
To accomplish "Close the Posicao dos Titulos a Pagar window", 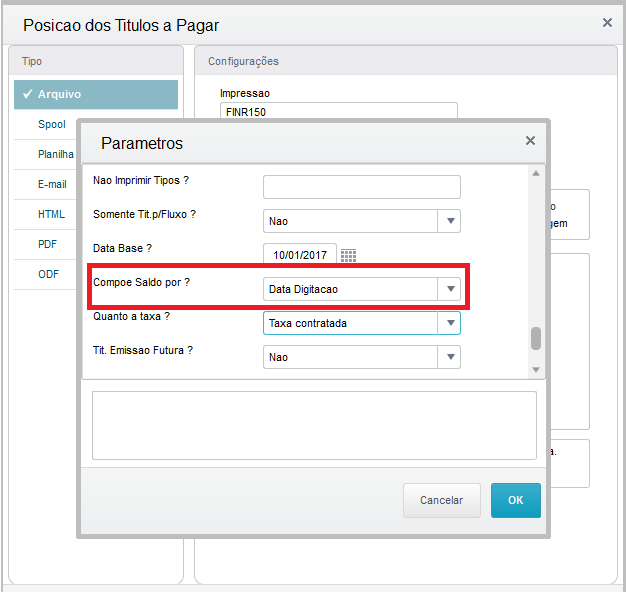I will point(607,22).
